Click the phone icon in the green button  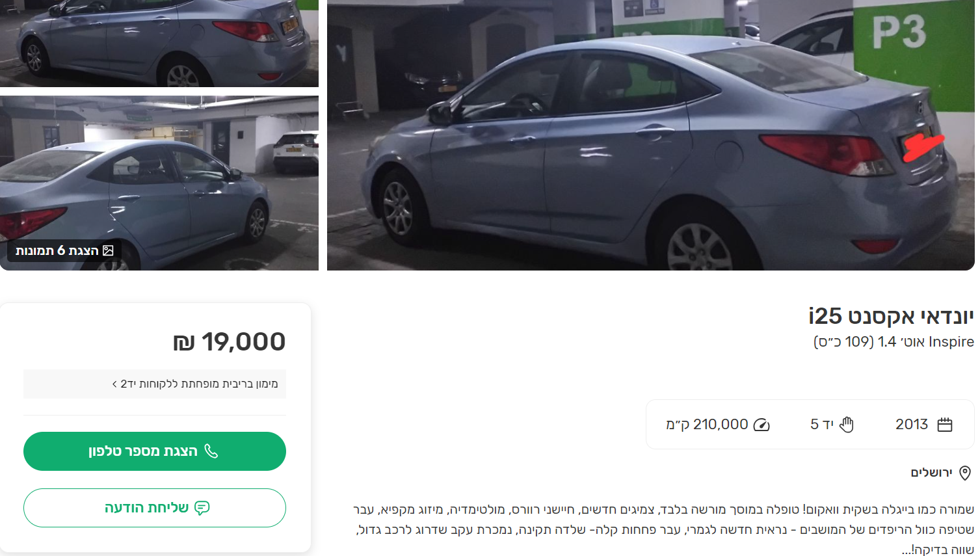[211, 451]
